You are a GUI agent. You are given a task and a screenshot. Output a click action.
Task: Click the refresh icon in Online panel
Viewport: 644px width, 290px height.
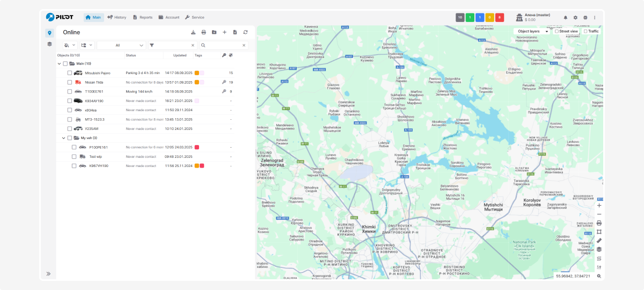[x=245, y=32]
